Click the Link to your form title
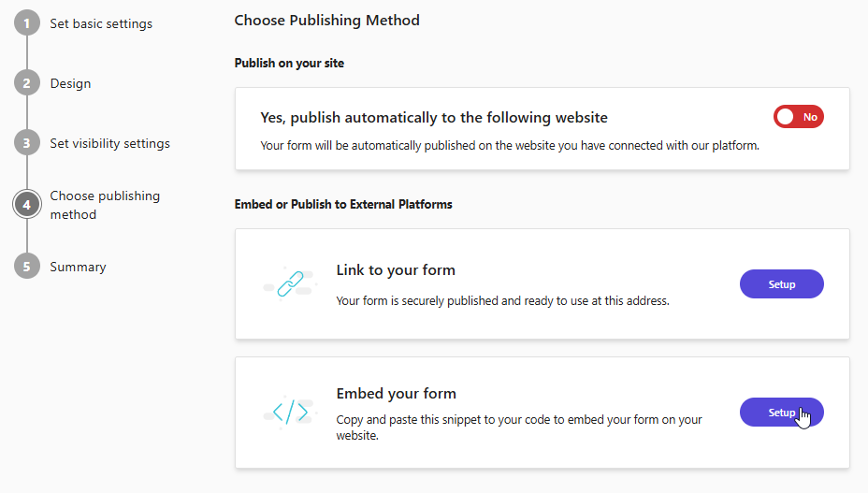The height and width of the screenshot is (493, 868). pyautogui.click(x=396, y=270)
